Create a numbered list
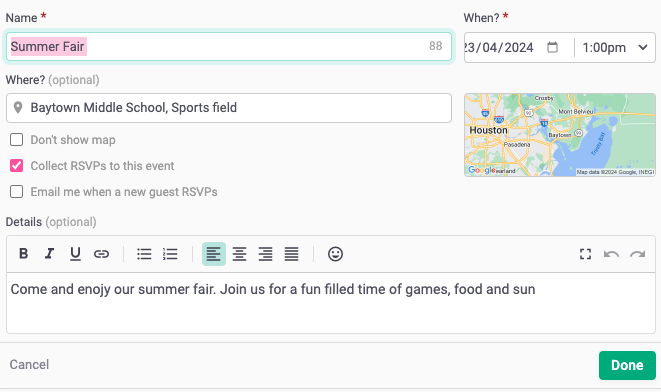This screenshot has width=661, height=392. point(170,254)
